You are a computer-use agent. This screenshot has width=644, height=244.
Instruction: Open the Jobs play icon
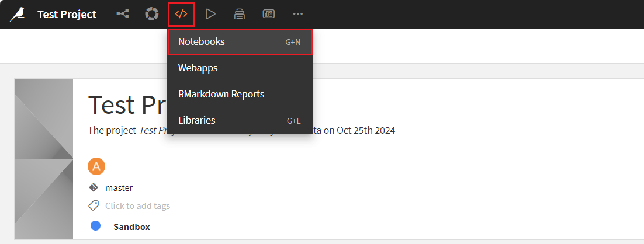210,14
